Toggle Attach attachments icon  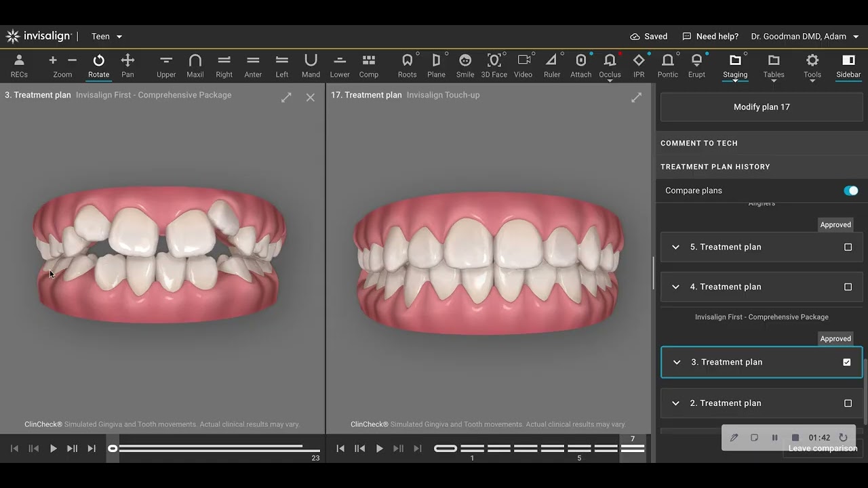[x=581, y=66]
